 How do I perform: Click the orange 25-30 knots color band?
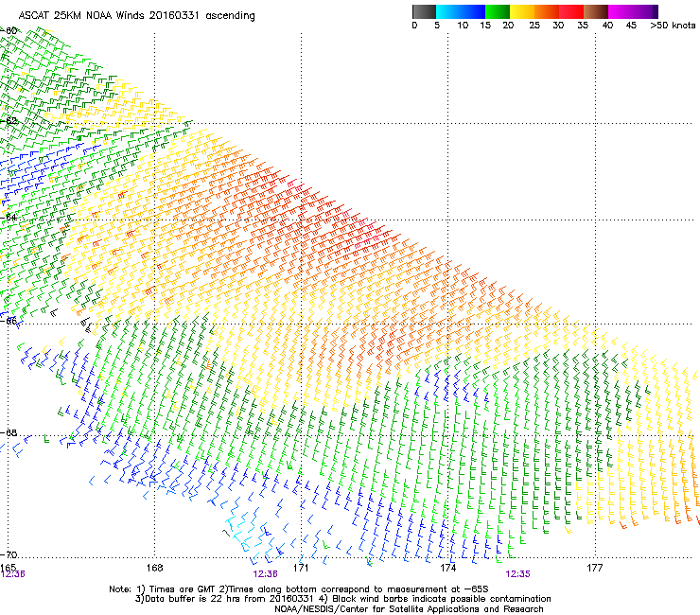(x=547, y=11)
